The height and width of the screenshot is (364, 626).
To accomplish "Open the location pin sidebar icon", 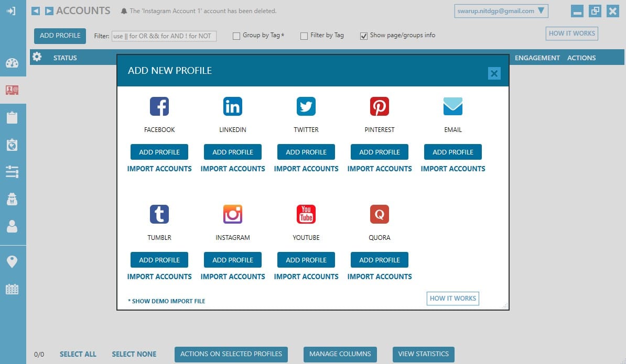I will (12, 262).
